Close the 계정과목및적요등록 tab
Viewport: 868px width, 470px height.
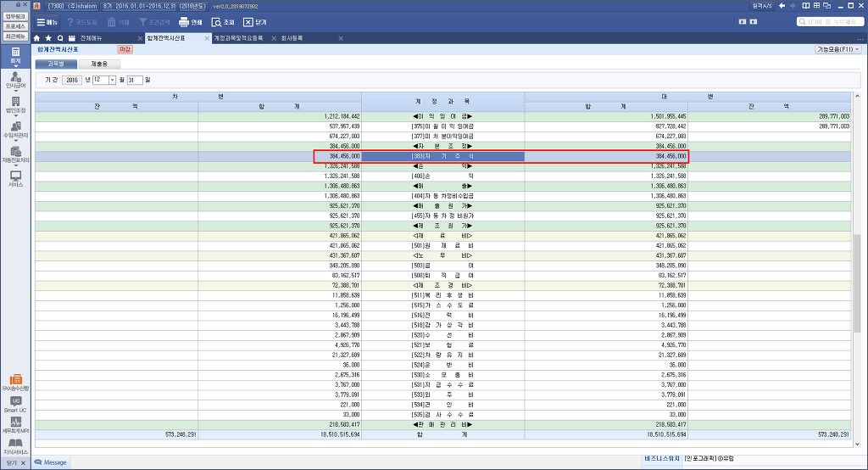274,38
